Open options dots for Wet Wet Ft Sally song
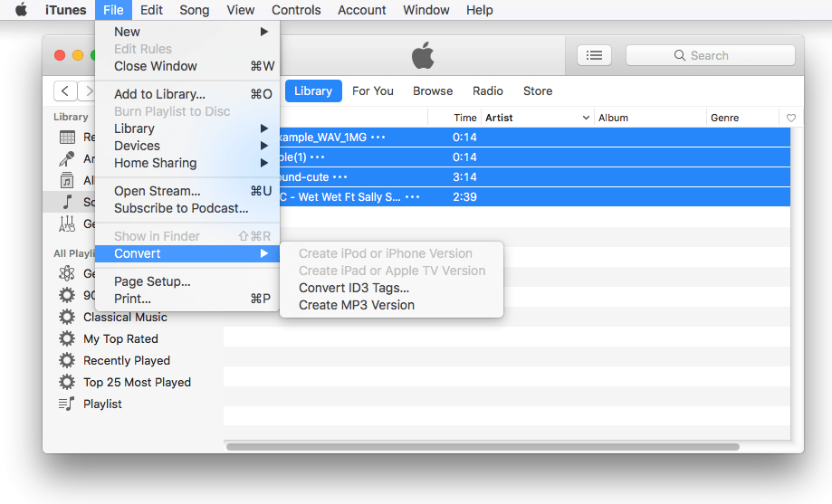 pyautogui.click(x=412, y=197)
